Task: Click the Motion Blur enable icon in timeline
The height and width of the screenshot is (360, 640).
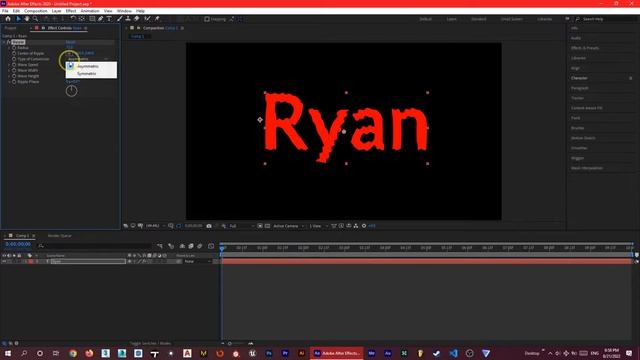Action: click(x=200, y=246)
